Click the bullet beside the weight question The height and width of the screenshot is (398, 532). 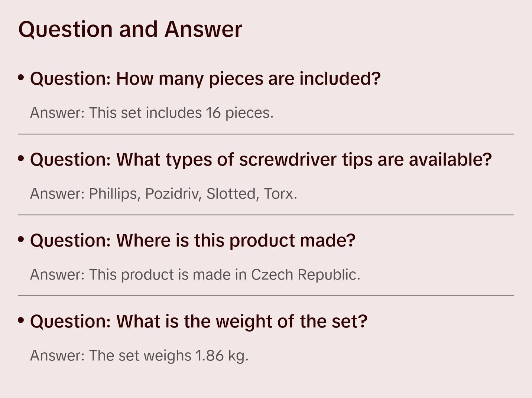21,320
